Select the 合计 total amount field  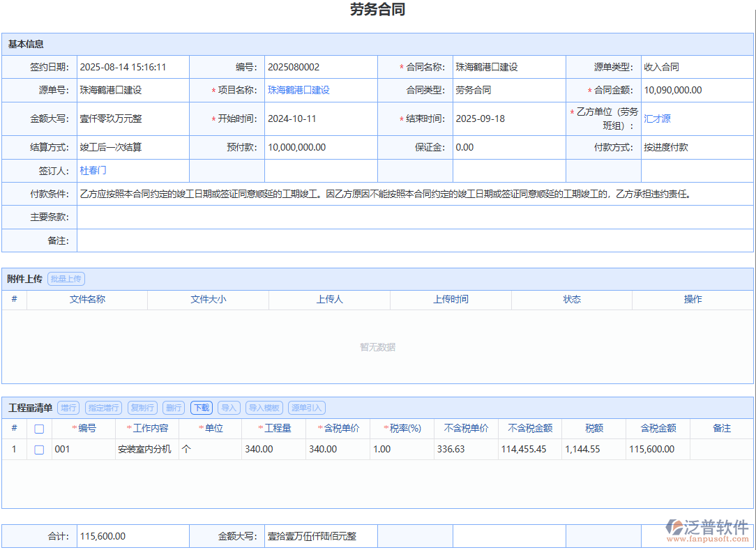(133, 536)
